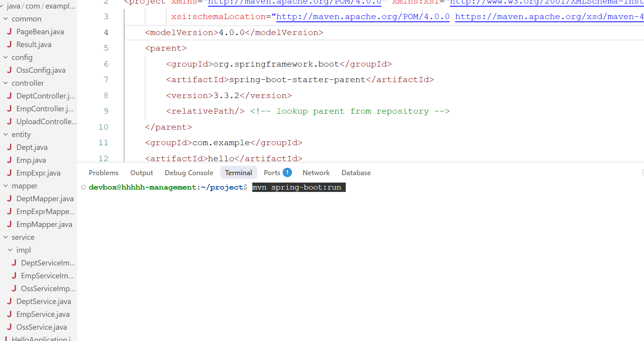
Task: Click Java icon beside OssService.java
Action: click(9, 327)
